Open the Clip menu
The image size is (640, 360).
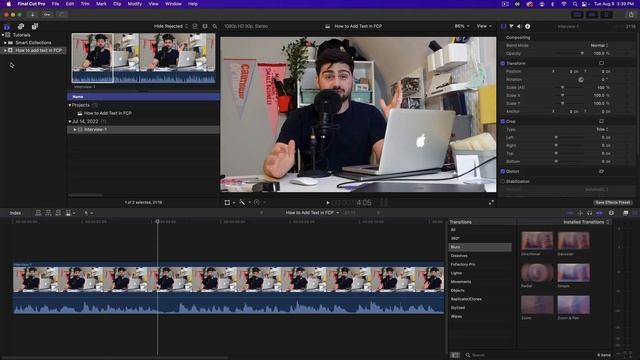click(x=117, y=4)
